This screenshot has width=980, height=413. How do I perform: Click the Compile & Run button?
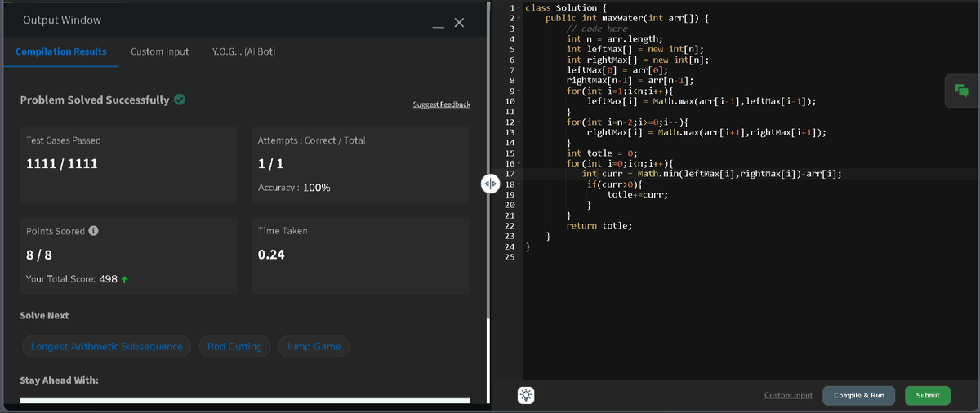tap(858, 395)
